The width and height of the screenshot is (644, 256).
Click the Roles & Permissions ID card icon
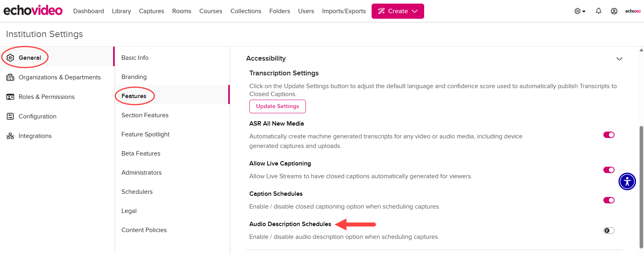(x=11, y=96)
